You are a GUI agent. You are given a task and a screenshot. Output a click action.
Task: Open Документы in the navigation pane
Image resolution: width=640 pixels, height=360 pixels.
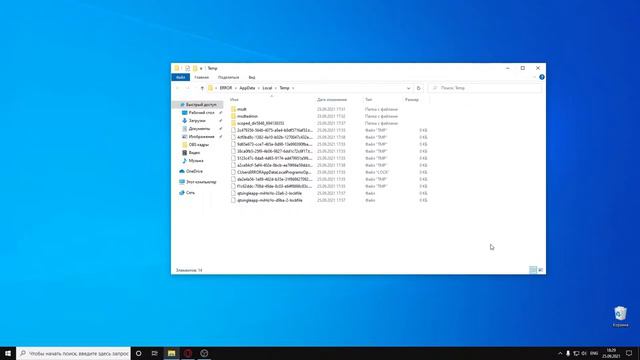pos(199,129)
